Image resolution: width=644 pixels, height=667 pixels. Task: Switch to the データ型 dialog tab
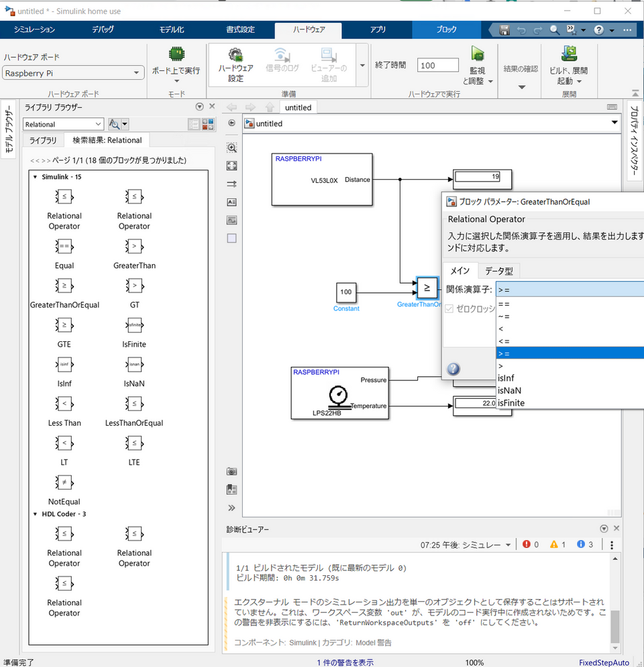(x=498, y=271)
